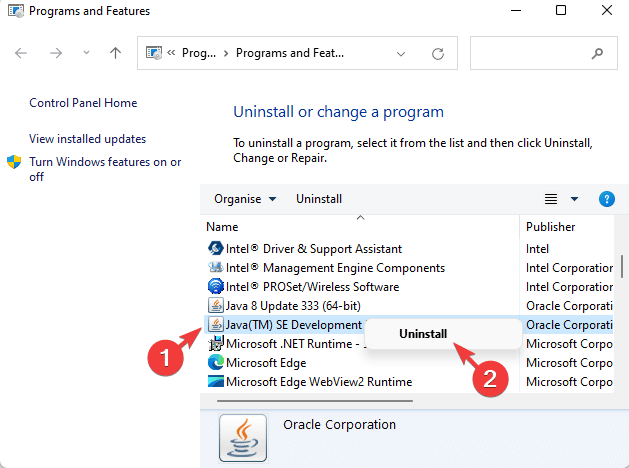Select the 'Prog...' breadcrumb segment

click(x=199, y=53)
